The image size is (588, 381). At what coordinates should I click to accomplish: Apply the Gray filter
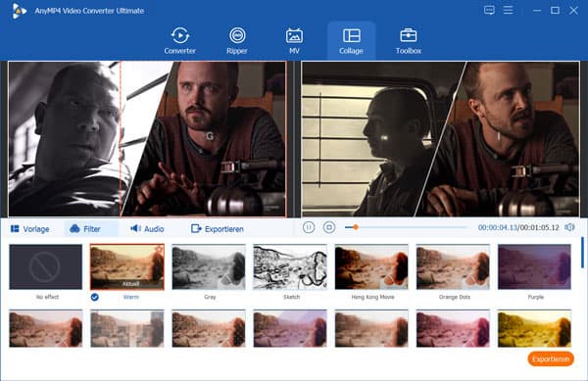click(209, 266)
